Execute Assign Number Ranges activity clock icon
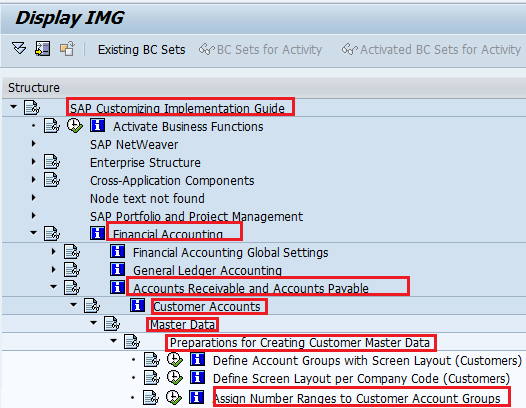The image size is (526, 408). pyautogui.click(x=174, y=397)
